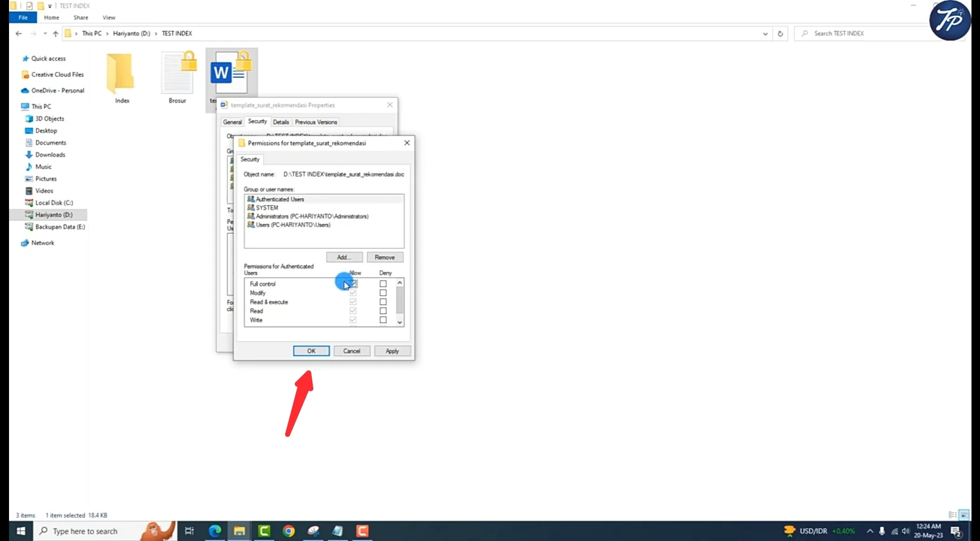
Task: Check Deny for Read permission
Action: 383,311
